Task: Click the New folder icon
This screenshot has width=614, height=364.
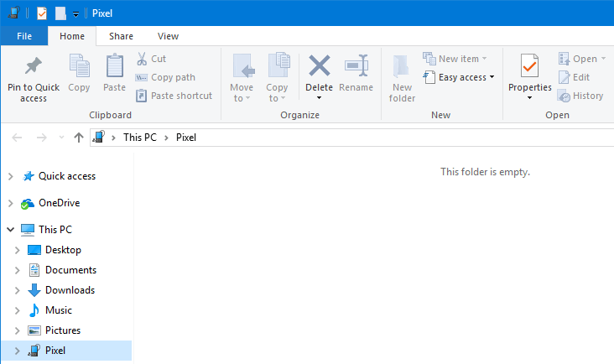Action: pos(402,65)
